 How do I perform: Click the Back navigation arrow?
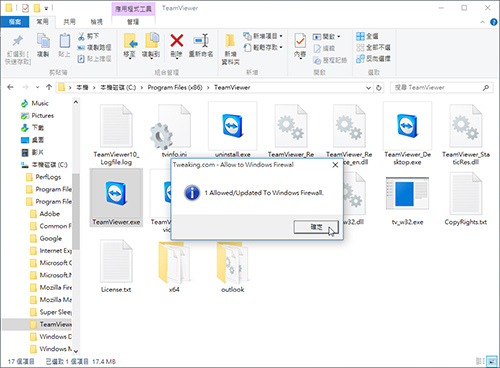click(10, 87)
